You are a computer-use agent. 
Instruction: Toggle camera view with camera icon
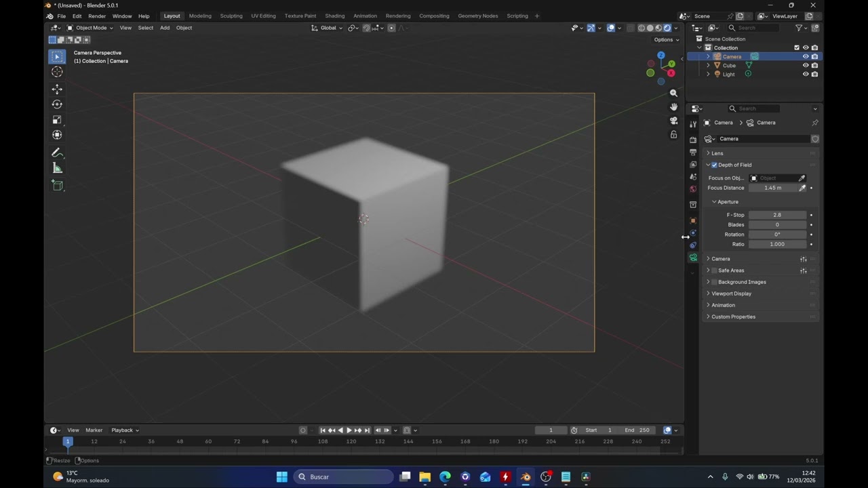click(673, 121)
